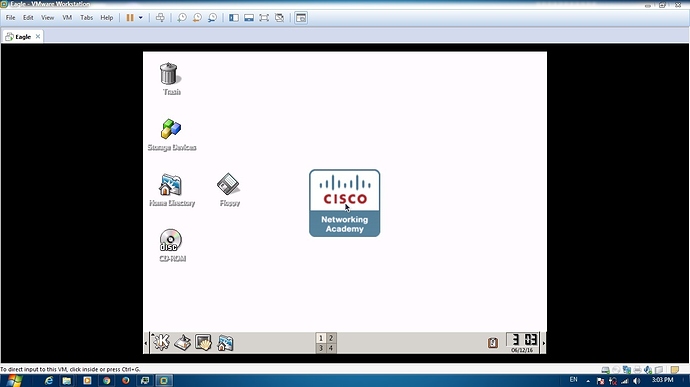Image resolution: width=690 pixels, height=387 pixels.
Task: Open Windows Start button on taskbar
Action: [15, 380]
